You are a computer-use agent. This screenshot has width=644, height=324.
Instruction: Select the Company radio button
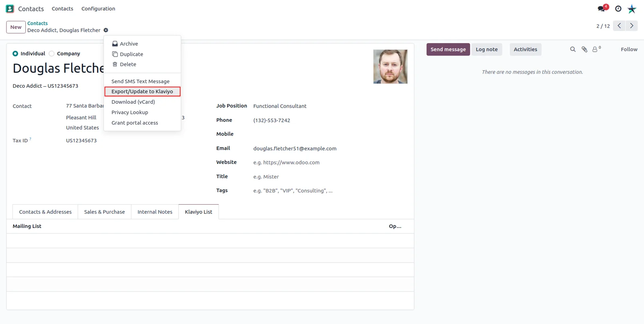coord(52,53)
